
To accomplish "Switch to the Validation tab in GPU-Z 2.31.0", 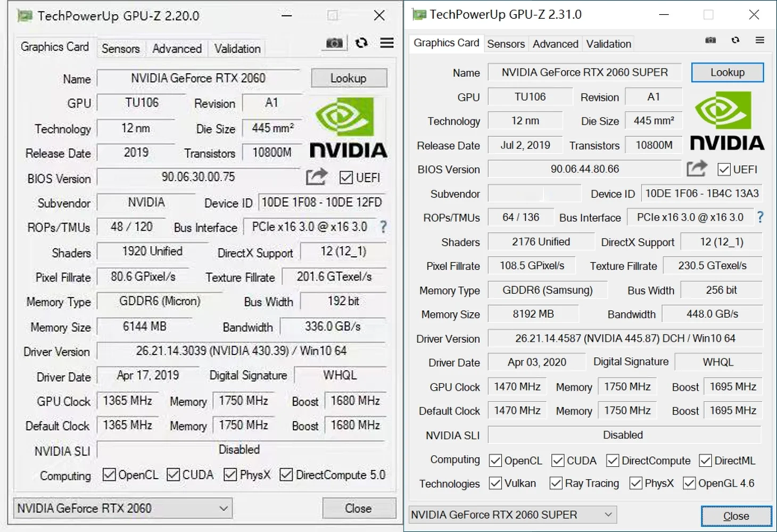I will (x=609, y=44).
